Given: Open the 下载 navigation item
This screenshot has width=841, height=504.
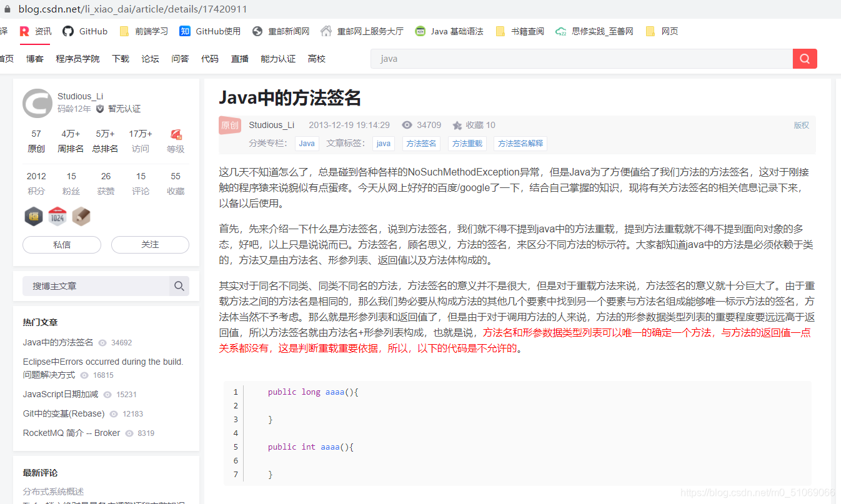Looking at the screenshot, I should 121,59.
